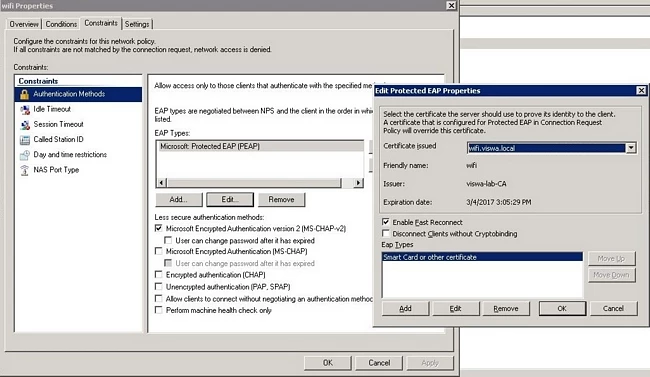Image resolution: width=650 pixels, height=377 pixels.
Task: Enable password change under MS-CHAP-v2
Action: (x=168, y=240)
